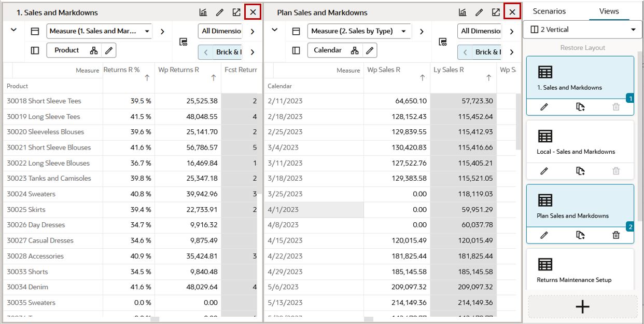Click pencil icon on the Product button
The height and width of the screenshot is (324, 644).
[108, 50]
